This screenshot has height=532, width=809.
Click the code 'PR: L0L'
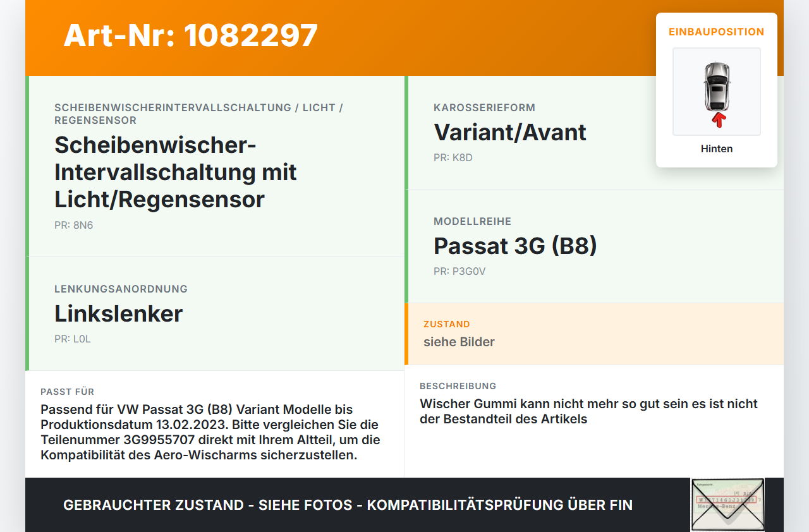(73, 339)
